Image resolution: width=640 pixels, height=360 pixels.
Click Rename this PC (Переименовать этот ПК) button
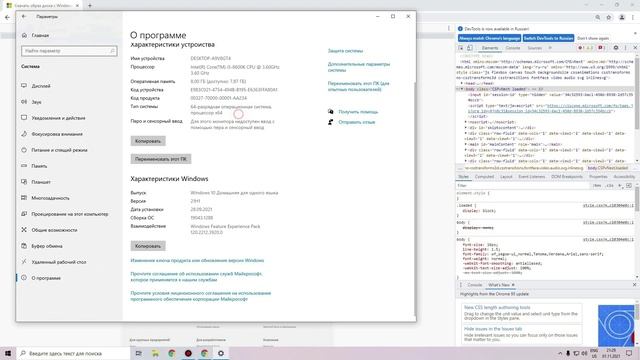(161, 159)
